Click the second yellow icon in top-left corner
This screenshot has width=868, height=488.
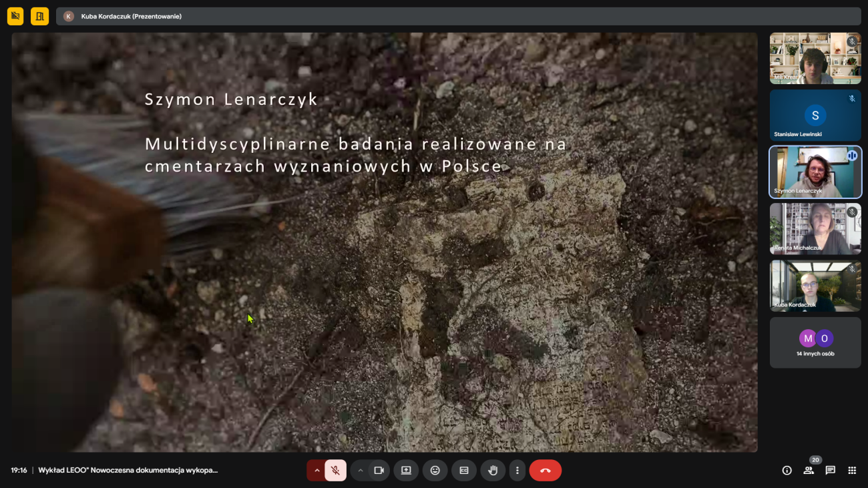click(39, 16)
